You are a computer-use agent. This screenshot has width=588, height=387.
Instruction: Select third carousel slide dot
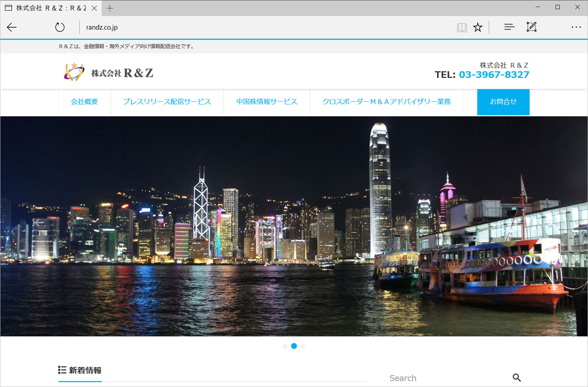coord(303,346)
